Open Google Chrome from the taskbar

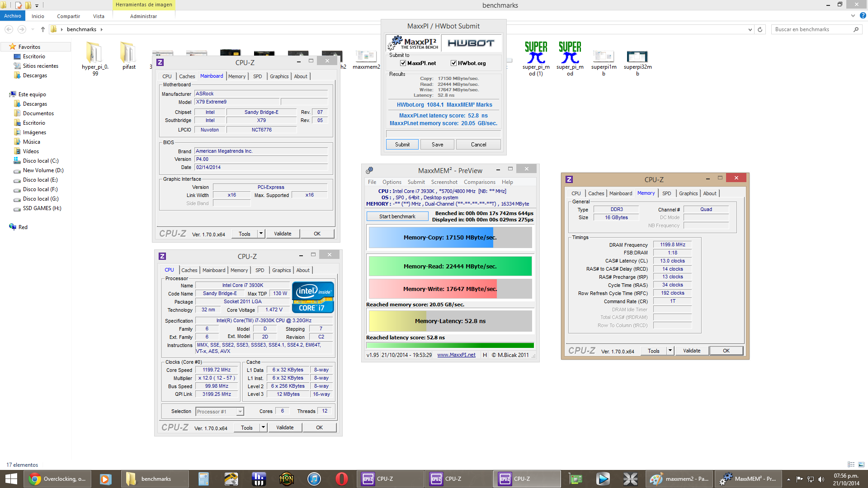35,479
